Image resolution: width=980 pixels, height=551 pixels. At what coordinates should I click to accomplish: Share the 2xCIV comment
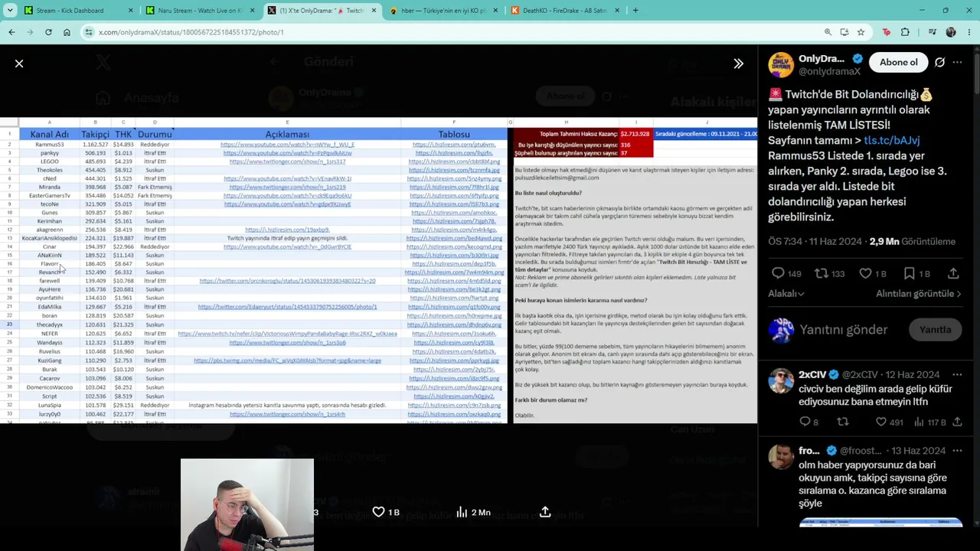pyautogui.click(x=958, y=422)
